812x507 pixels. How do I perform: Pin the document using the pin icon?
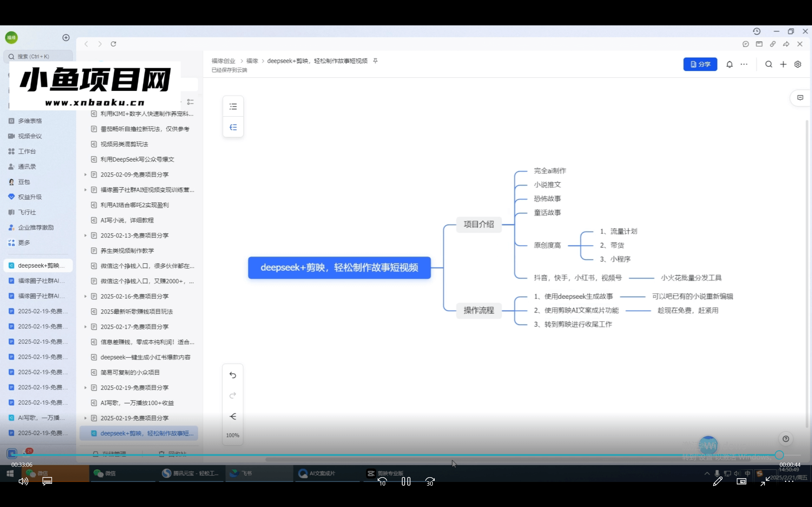tap(375, 61)
